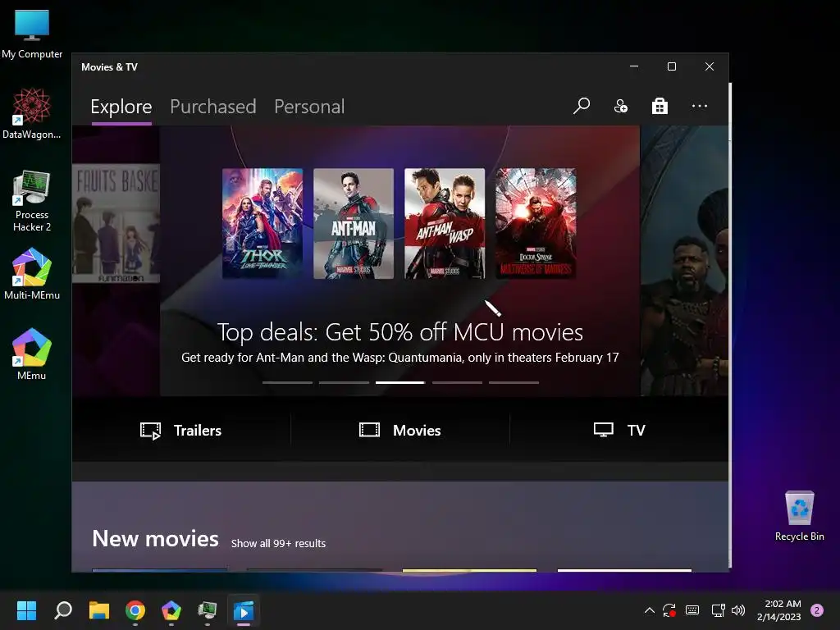840x630 pixels.
Task: Jump to the first carousel slide indicator
Action: point(287,382)
